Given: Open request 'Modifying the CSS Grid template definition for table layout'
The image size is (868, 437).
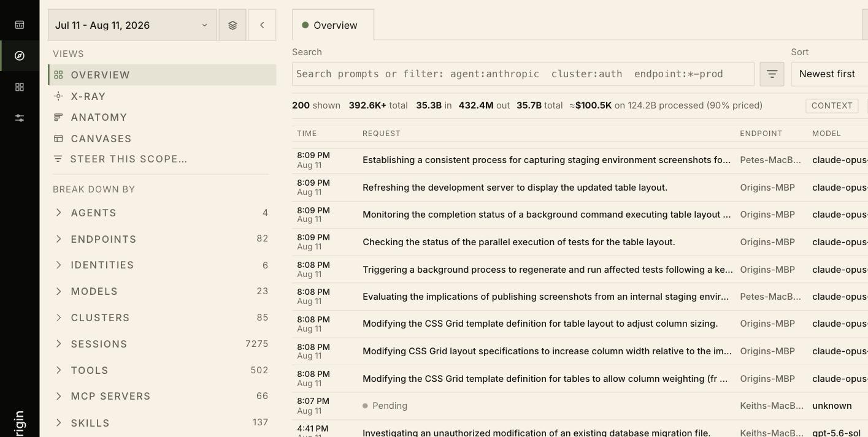Looking at the screenshot, I should point(540,324).
